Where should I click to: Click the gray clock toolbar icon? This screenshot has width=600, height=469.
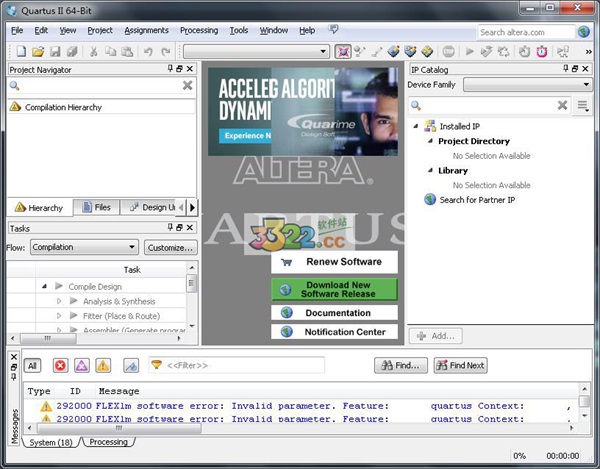coord(524,51)
